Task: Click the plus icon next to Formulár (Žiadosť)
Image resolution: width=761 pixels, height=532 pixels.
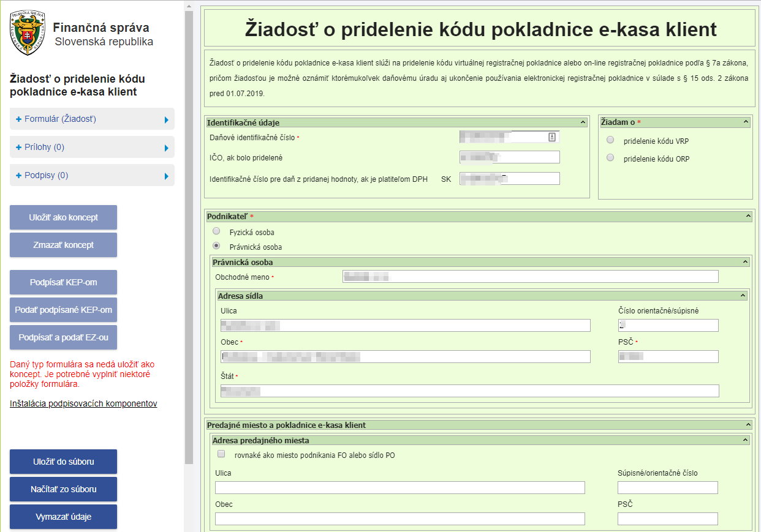Action: tap(18, 119)
